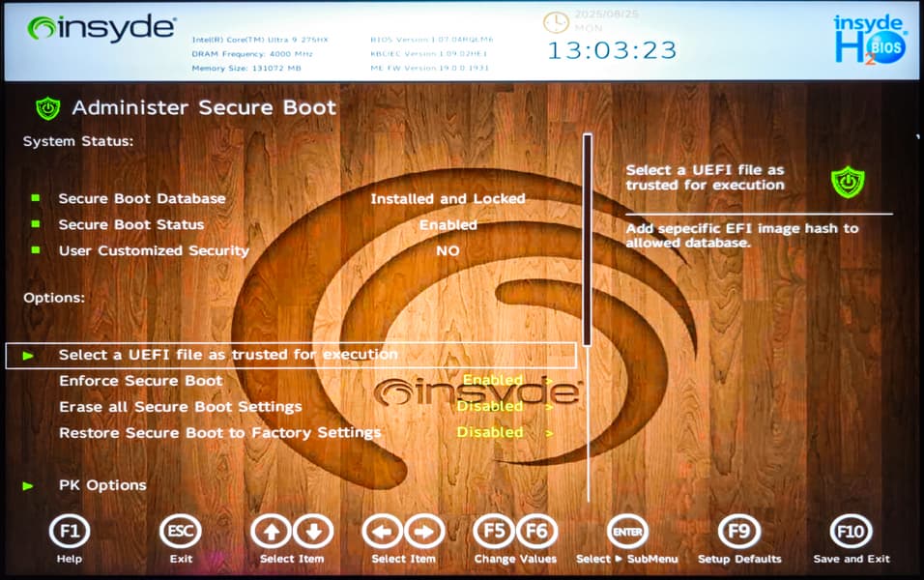This screenshot has width=924, height=580.
Task: Click the vertical scrollbar thumb
Action: pos(587,240)
